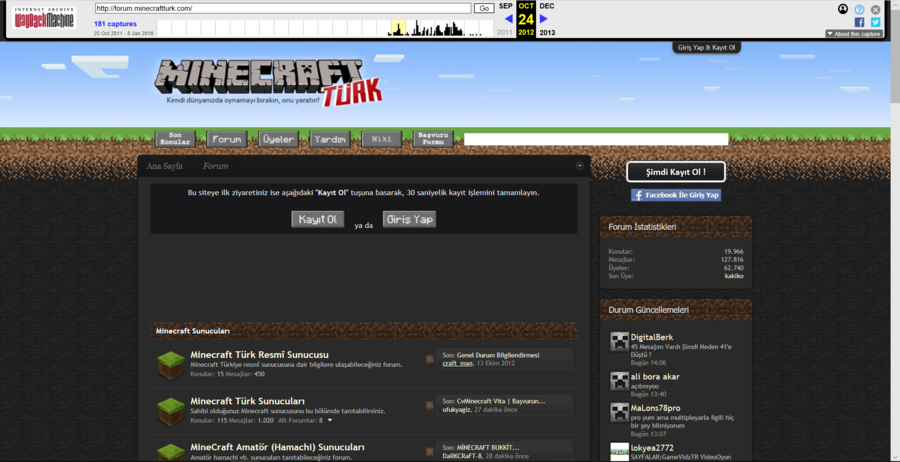
Task: Open Başvuru Formu menu item
Action: (433, 139)
